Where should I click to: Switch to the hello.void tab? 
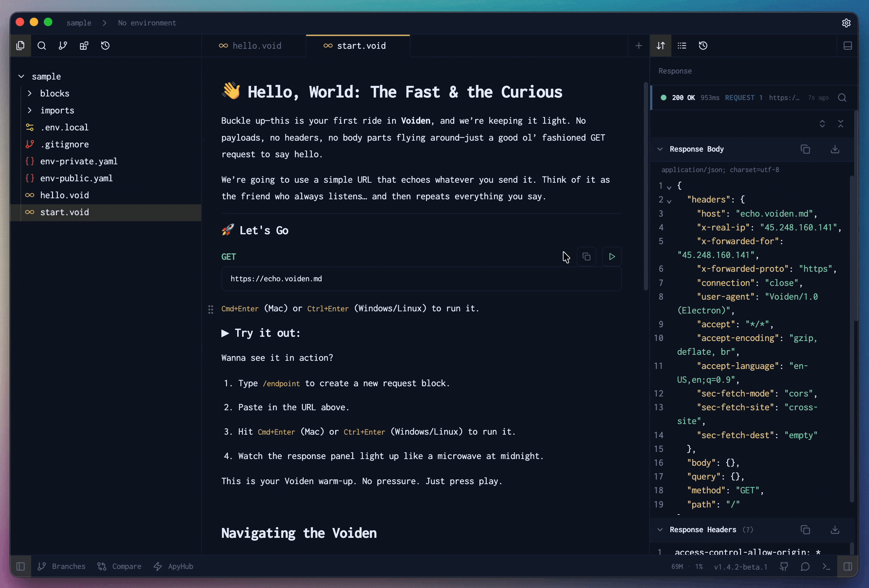(x=253, y=46)
